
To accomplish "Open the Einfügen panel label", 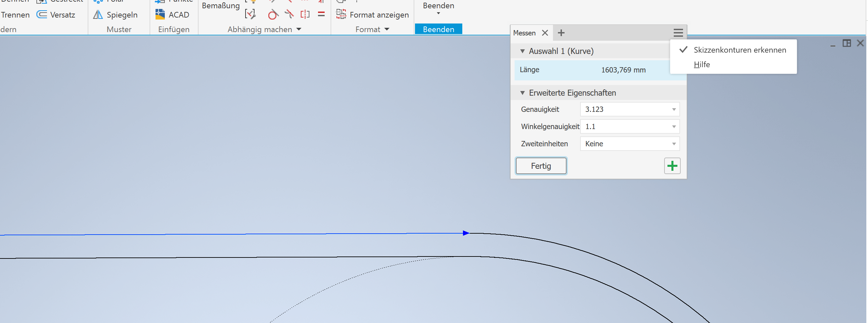I will point(174,29).
